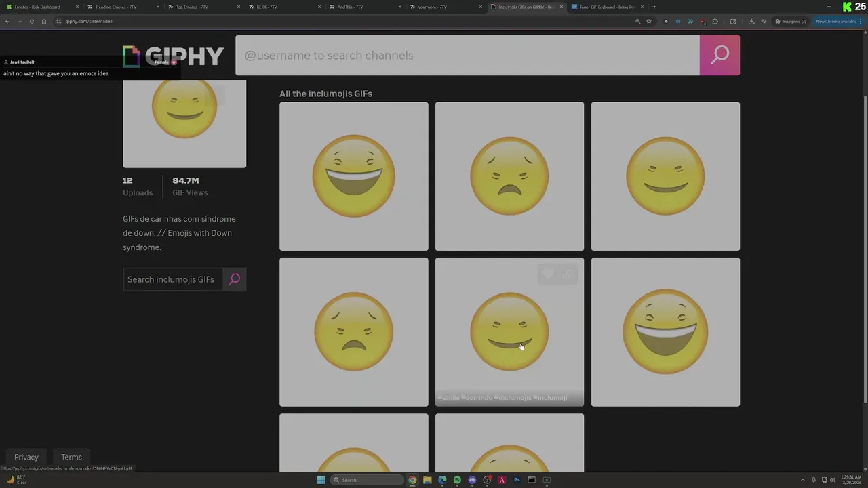The width and height of the screenshot is (868, 488).
Task: Focus the @username to search channels field
Action: point(467,55)
